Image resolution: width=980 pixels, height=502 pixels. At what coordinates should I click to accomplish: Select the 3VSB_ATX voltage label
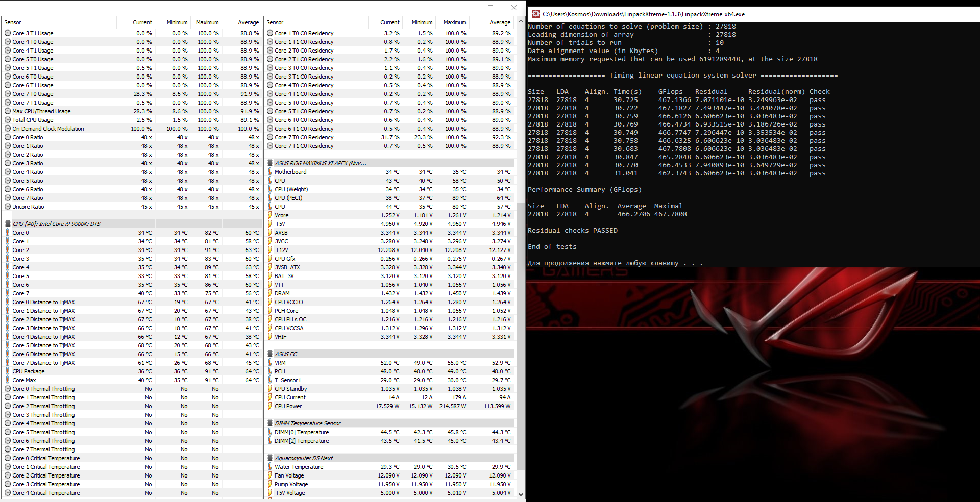287,267
